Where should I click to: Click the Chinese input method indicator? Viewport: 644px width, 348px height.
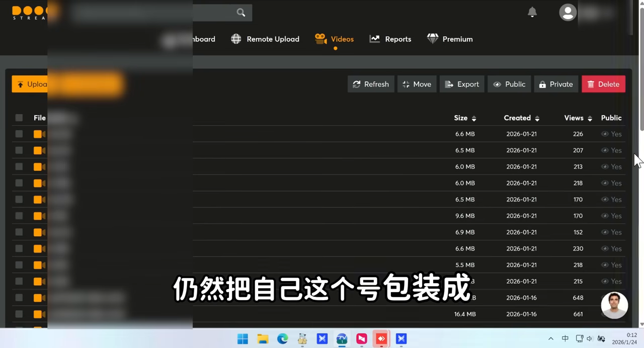pos(565,339)
